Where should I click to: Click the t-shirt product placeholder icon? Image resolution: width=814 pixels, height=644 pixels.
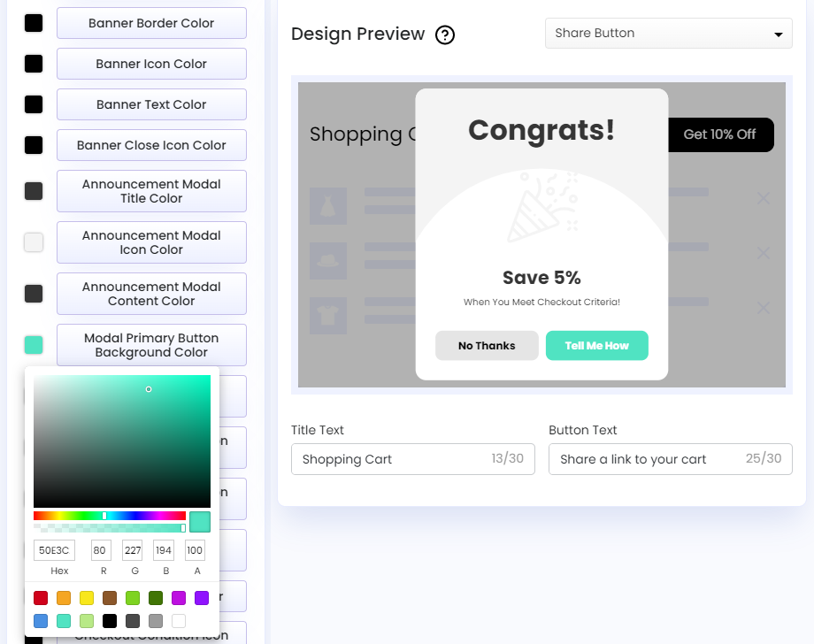(328, 314)
